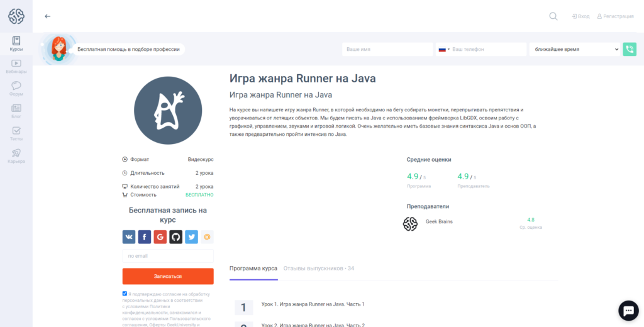Uncheck the personal data consent checkbox
Viewport: 644px width, 327px height.
125,294
